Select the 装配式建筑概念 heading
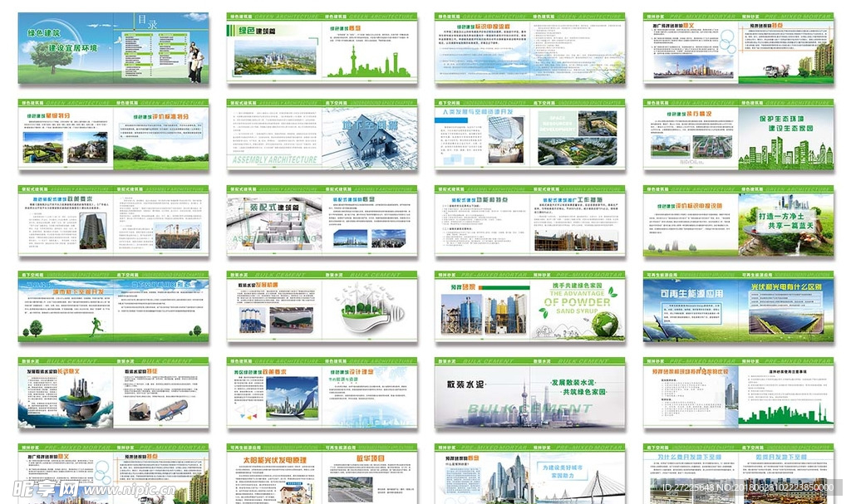Image resolution: width=851 pixels, height=504 pixels. pos(354,199)
